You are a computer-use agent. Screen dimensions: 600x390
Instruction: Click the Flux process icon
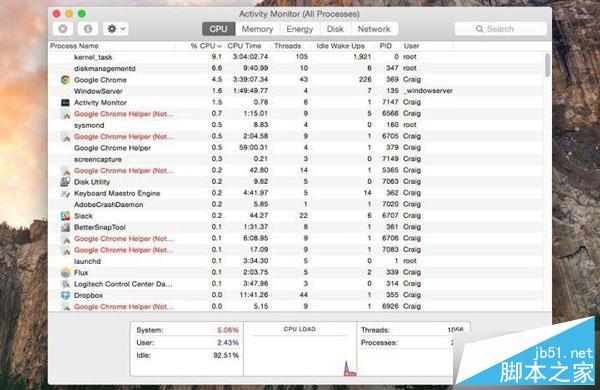65,273
